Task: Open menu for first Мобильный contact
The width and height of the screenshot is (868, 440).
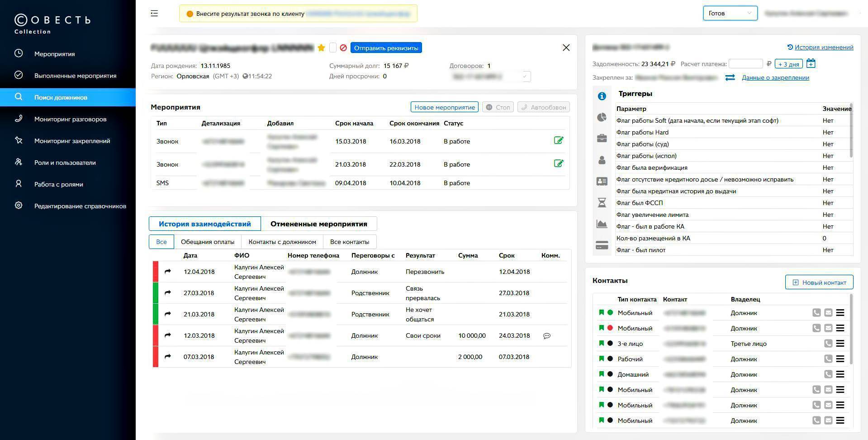Action: [840, 313]
